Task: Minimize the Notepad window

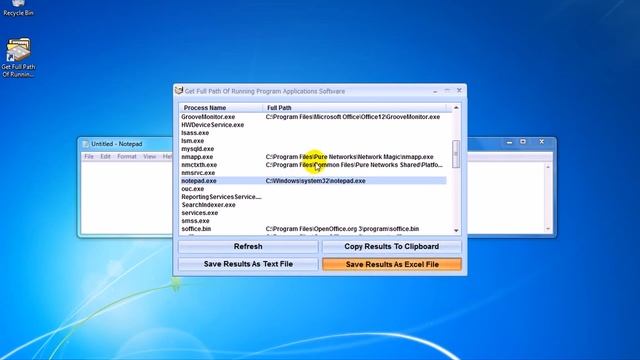Action: click(509, 142)
